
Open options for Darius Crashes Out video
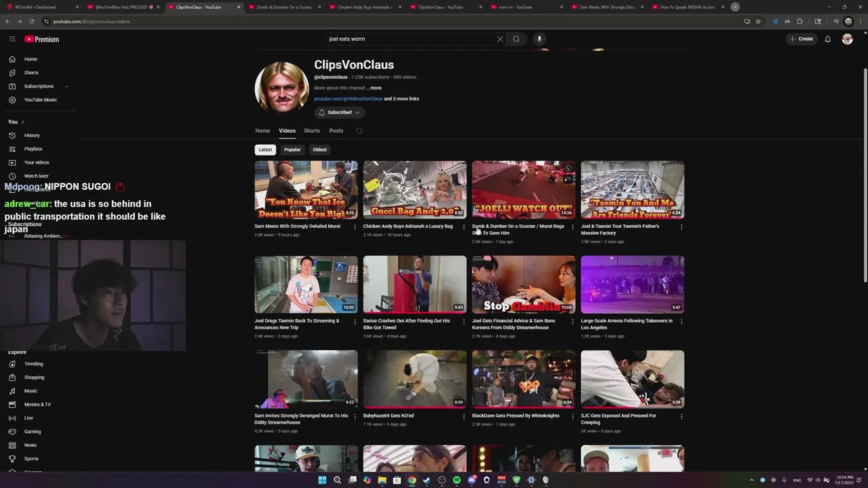pos(463,322)
